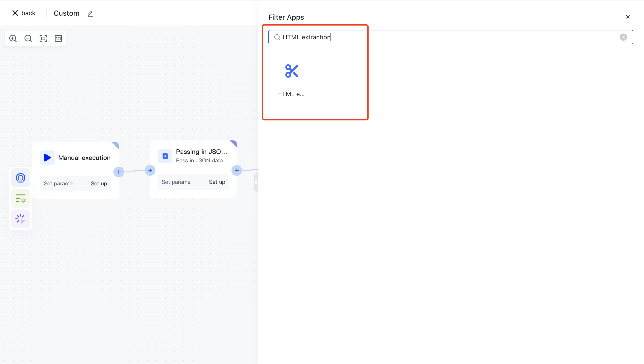Select the Manual execution node
Image resolution: width=644 pixels, height=364 pixels.
tap(84, 158)
